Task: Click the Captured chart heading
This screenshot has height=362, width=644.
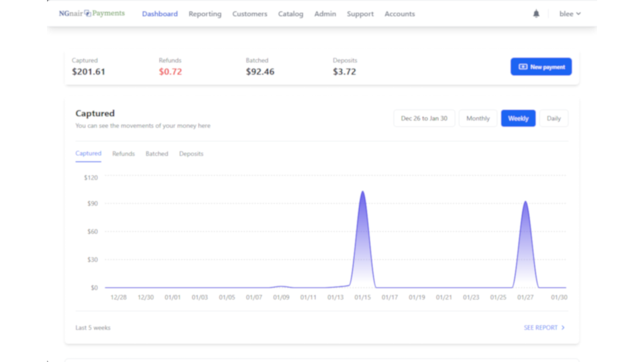Action: pos(95,113)
